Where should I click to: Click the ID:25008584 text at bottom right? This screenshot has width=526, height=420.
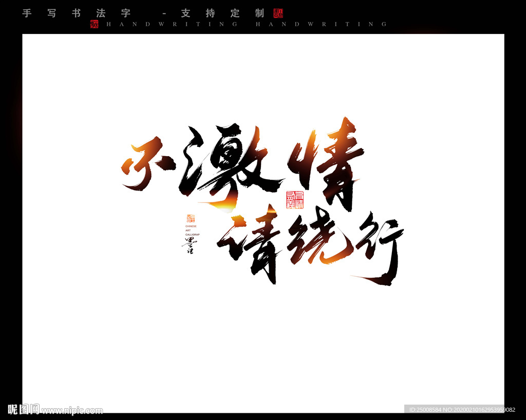425,410
